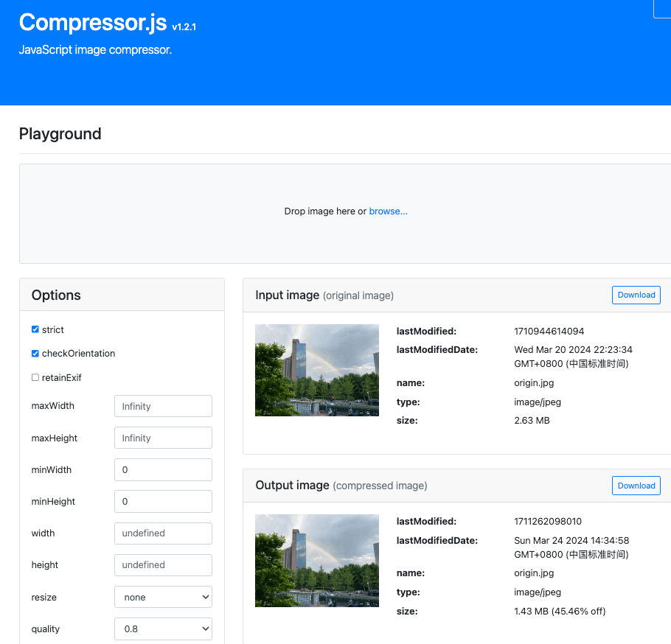
Task: Click the input image name origin.jpg
Action: (x=534, y=382)
